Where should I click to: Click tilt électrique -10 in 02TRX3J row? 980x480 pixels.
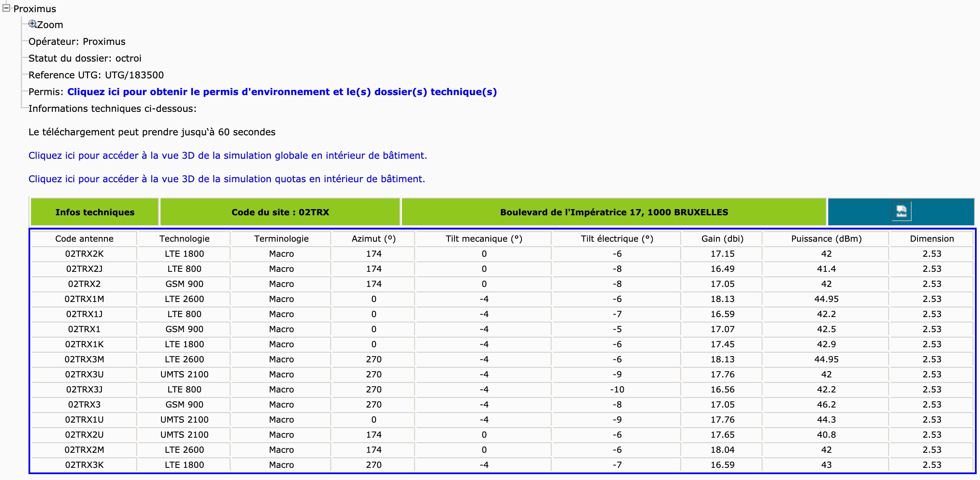(x=617, y=390)
